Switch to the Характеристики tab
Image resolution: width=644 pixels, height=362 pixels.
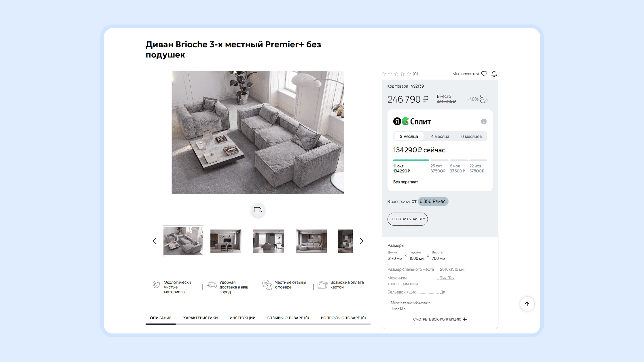click(x=200, y=318)
